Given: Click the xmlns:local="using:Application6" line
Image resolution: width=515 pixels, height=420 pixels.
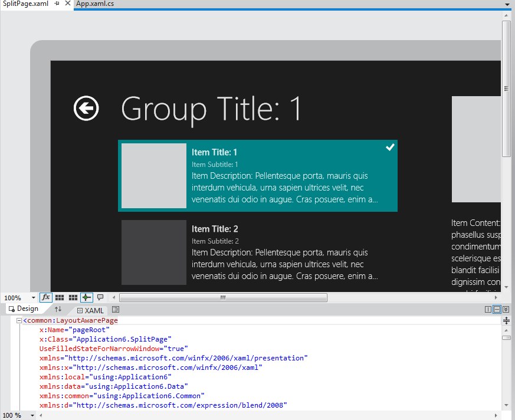Looking at the screenshot, I should point(106,377).
